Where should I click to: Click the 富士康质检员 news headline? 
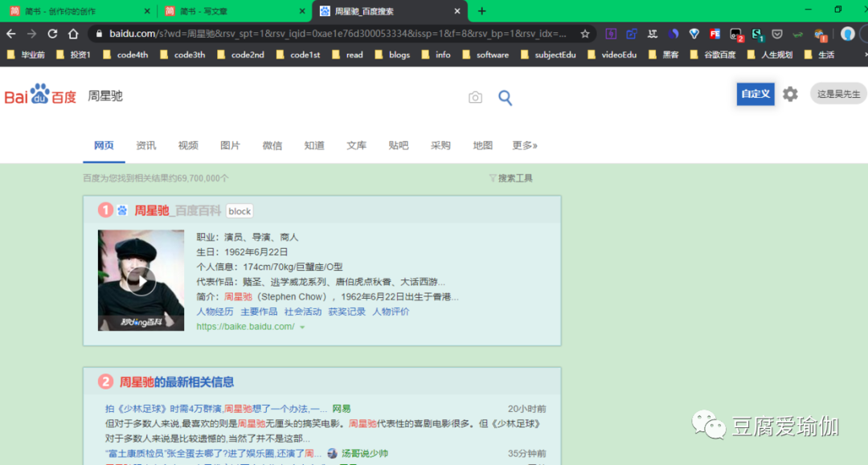(213, 454)
